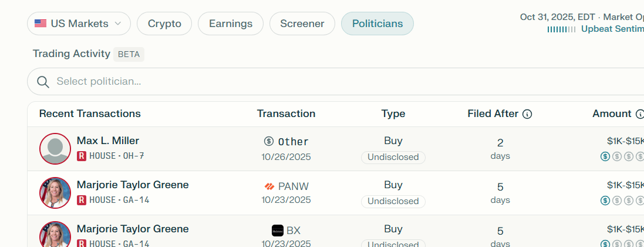644x247 pixels.
Task: Click the Republican R badge for Max Miller
Action: (x=82, y=156)
